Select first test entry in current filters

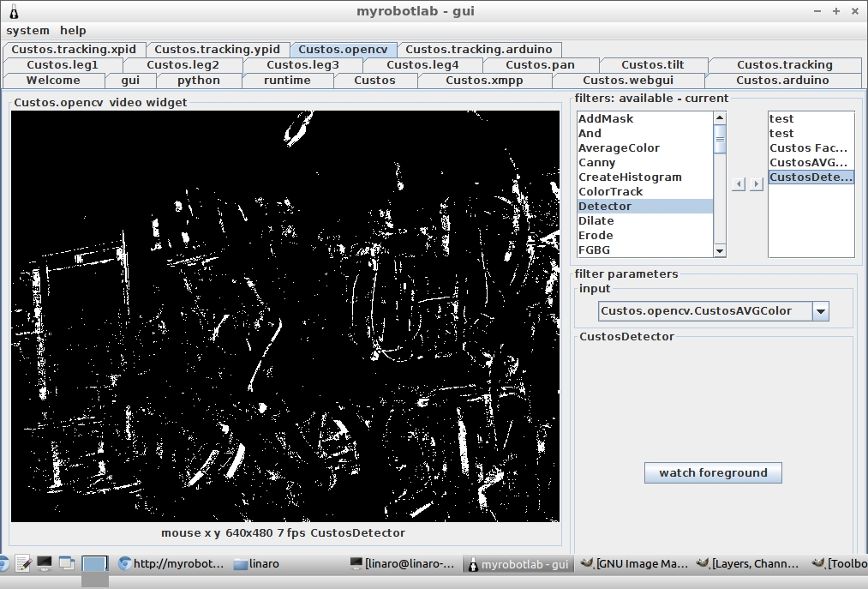tap(811, 118)
